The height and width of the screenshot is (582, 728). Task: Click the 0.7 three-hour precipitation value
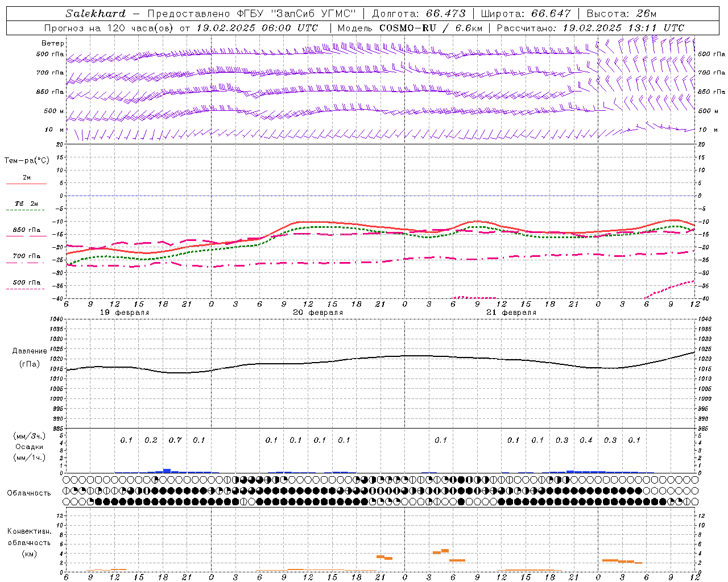(175, 440)
